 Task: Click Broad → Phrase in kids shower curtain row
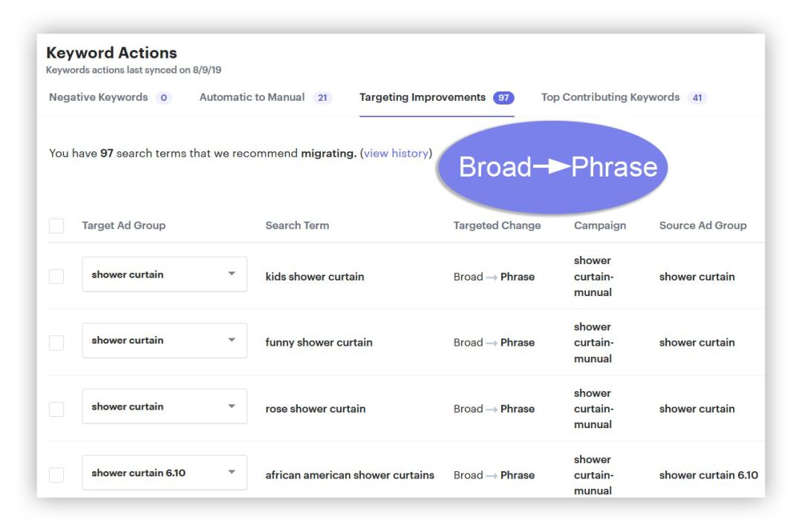(x=494, y=277)
